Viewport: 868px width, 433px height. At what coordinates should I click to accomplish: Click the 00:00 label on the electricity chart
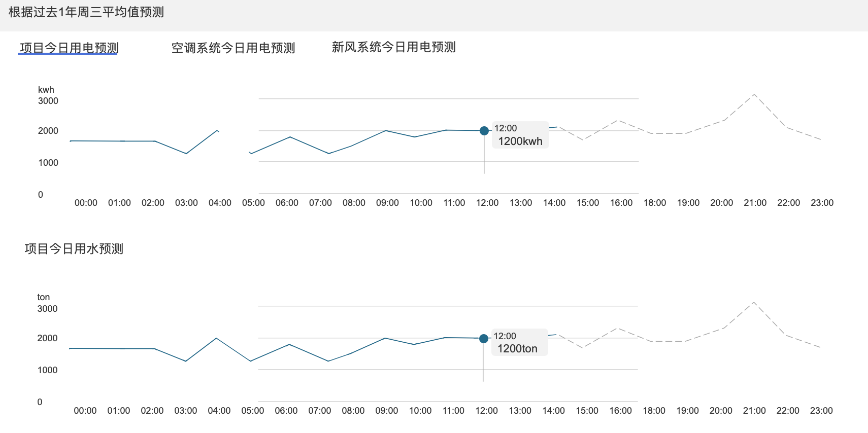click(86, 203)
